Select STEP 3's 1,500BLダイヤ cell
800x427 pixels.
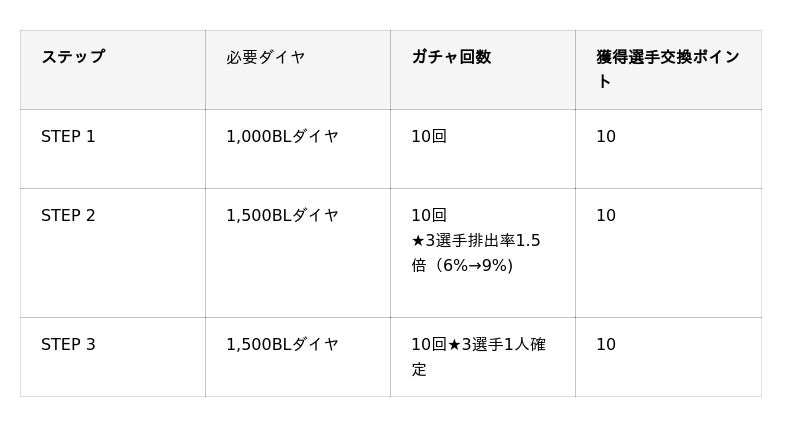click(x=282, y=345)
